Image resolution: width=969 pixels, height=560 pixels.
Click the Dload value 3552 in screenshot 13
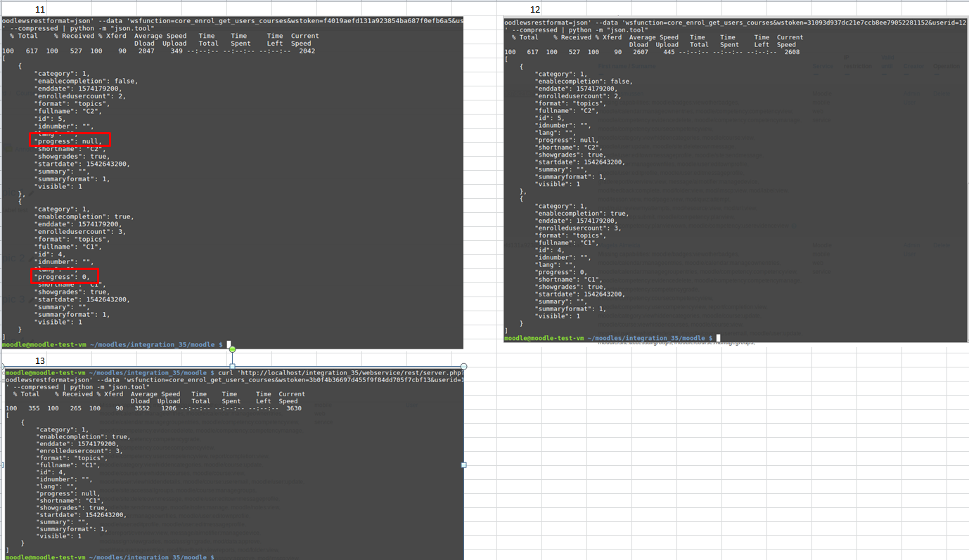(x=141, y=408)
